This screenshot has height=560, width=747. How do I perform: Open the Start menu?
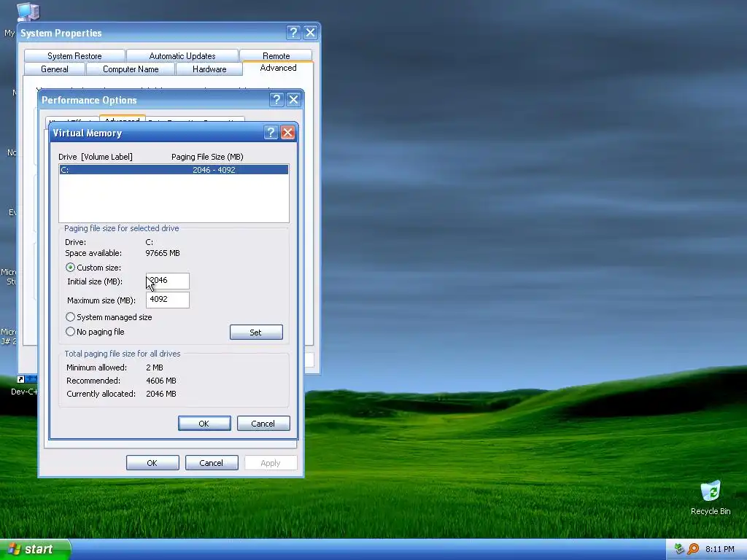(35, 549)
